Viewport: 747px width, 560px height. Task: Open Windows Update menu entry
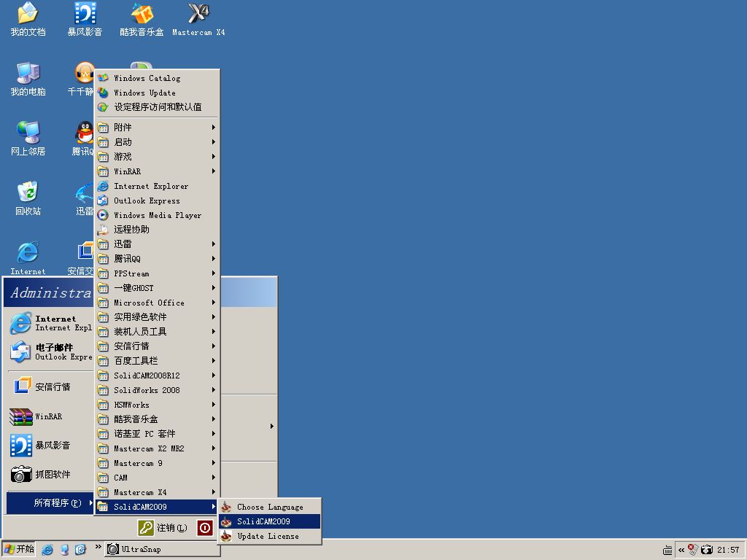158,93
